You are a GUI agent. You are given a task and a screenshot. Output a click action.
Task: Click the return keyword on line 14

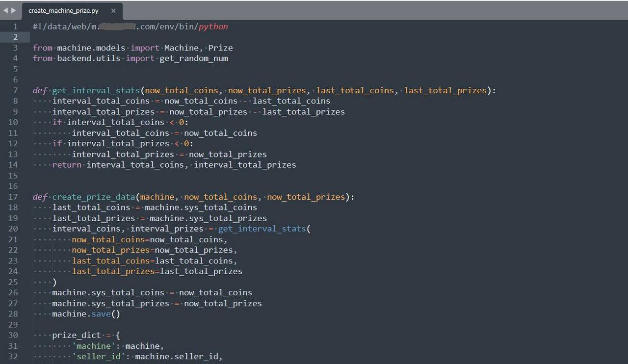pos(66,165)
